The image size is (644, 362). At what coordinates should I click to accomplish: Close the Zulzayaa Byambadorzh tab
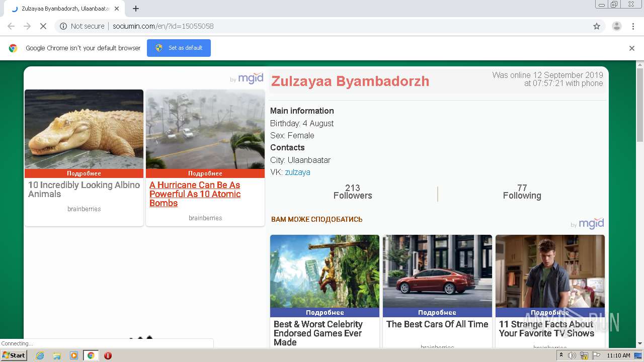(x=117, y=9)
